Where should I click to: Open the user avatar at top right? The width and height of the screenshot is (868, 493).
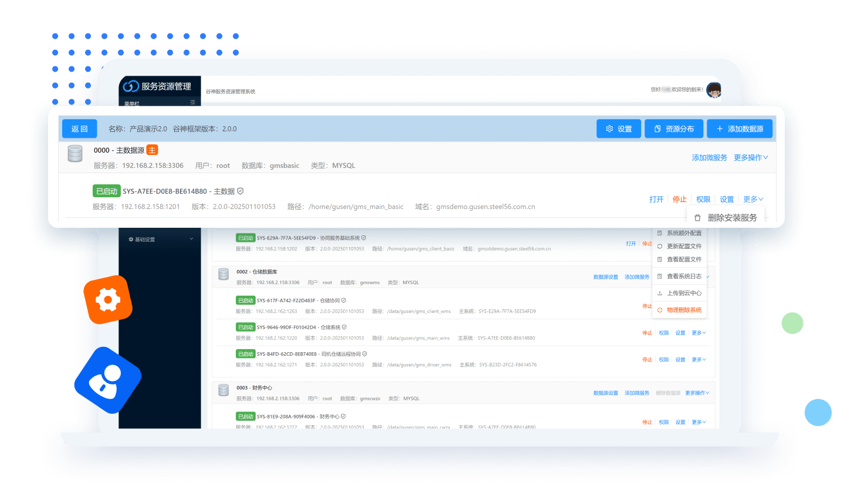(x=714, y=90)
